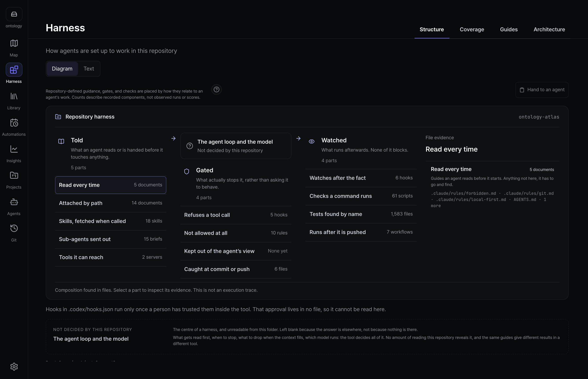Select Kept out of the agent's view row
Screen dimensions: 588x379
point(236,251)
